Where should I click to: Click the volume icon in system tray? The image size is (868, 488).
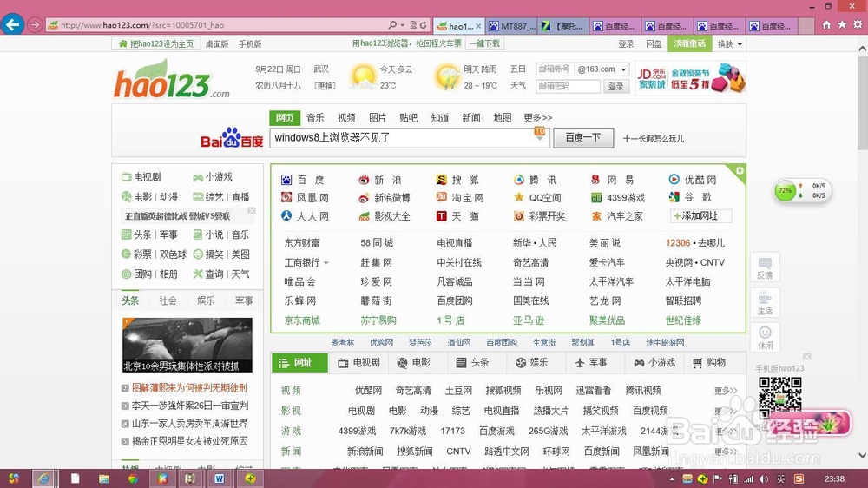tap(765, 479)
